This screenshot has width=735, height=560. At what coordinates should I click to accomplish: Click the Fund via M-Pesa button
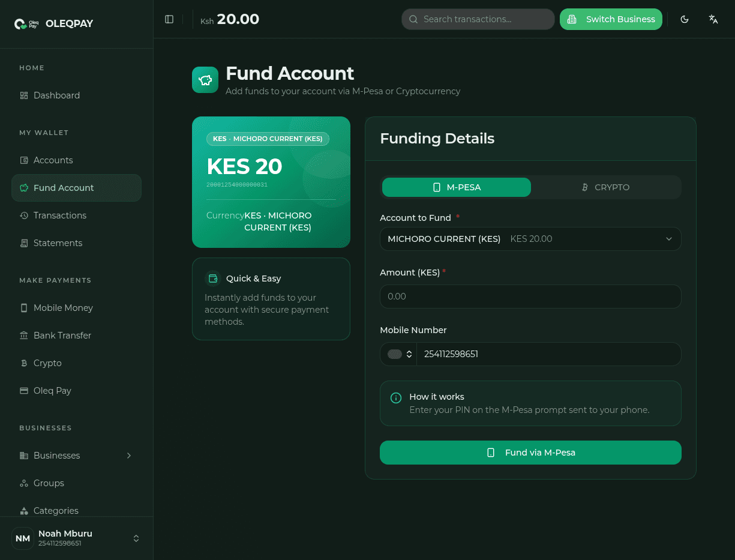coord(530,453)
